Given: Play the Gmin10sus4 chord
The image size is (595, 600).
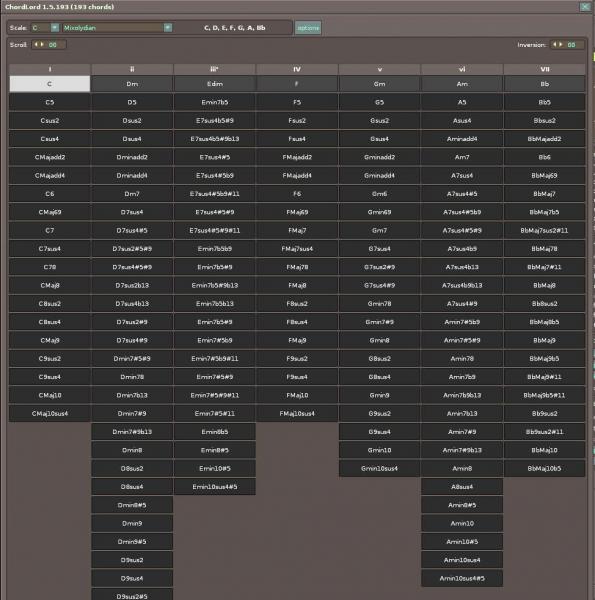Looking at the screenshot, I should pyautogui.click(x=380, y=468).
